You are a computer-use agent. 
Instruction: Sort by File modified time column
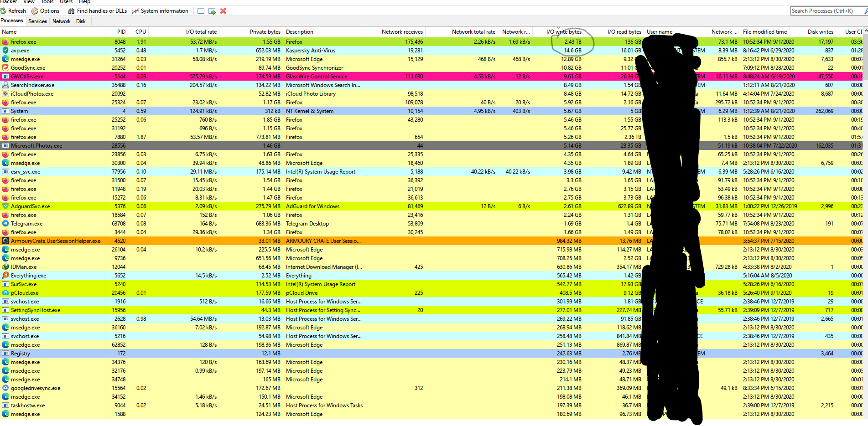[772, 32]
